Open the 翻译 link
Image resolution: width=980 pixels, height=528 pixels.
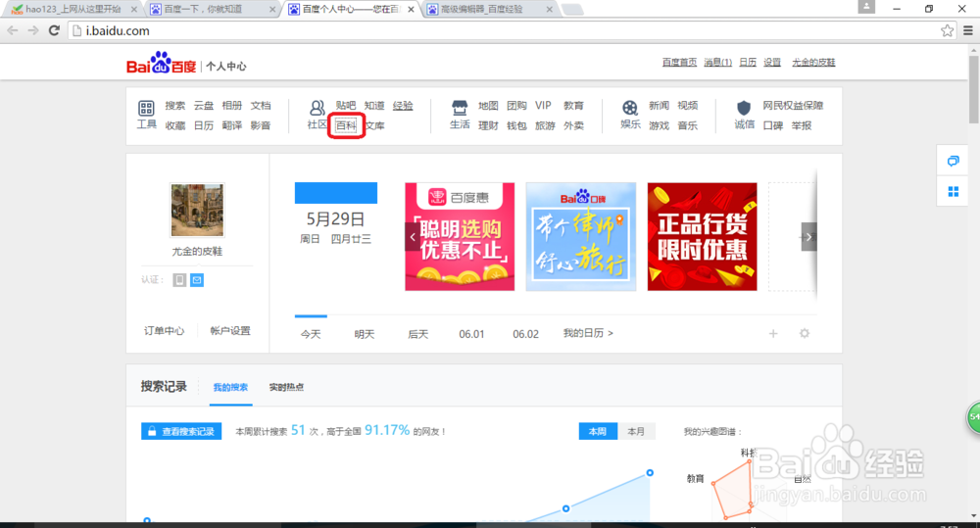(x=232, y=125)
